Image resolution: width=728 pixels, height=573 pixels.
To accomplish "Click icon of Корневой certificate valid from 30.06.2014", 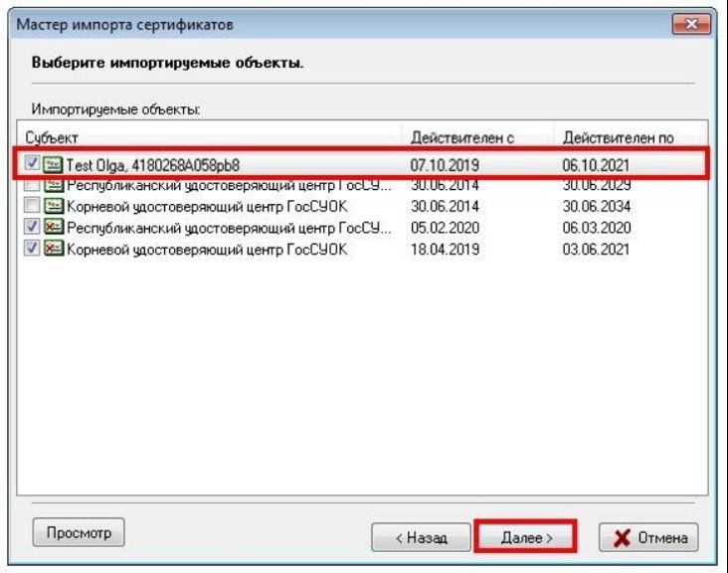I will pyautogui.click(x=53, y=206).
